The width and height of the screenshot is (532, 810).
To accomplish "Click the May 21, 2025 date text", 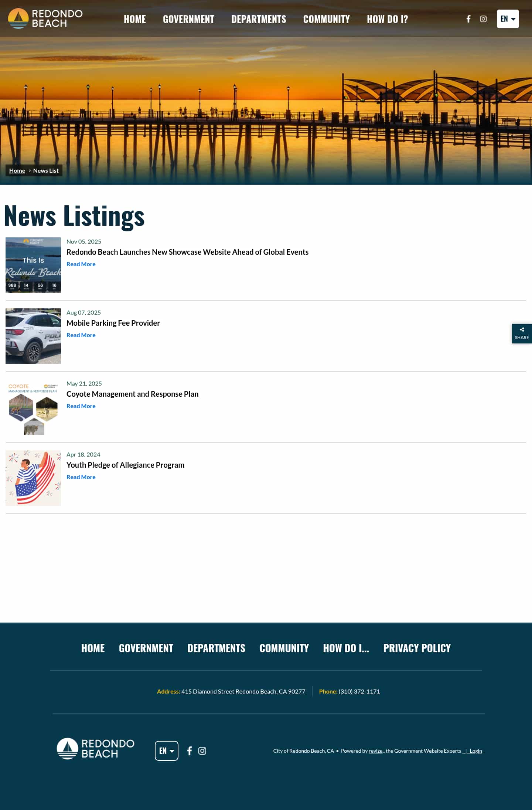I will (84, 383).
